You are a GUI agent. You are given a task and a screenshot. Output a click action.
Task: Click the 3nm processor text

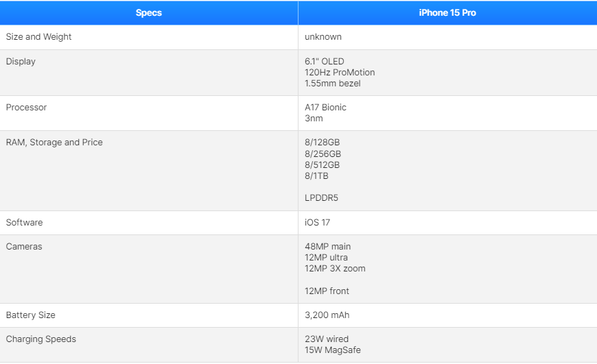point(314,119)
